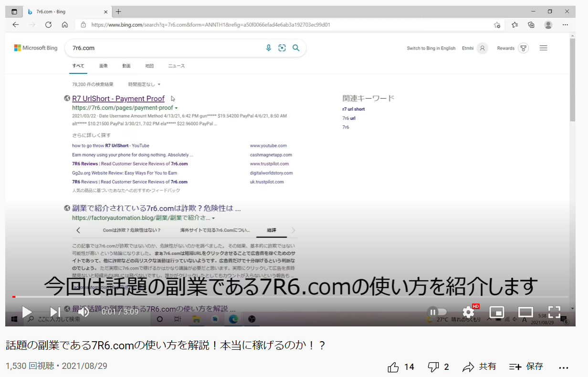
Task: Skip to next video in player
Action: 55,312
